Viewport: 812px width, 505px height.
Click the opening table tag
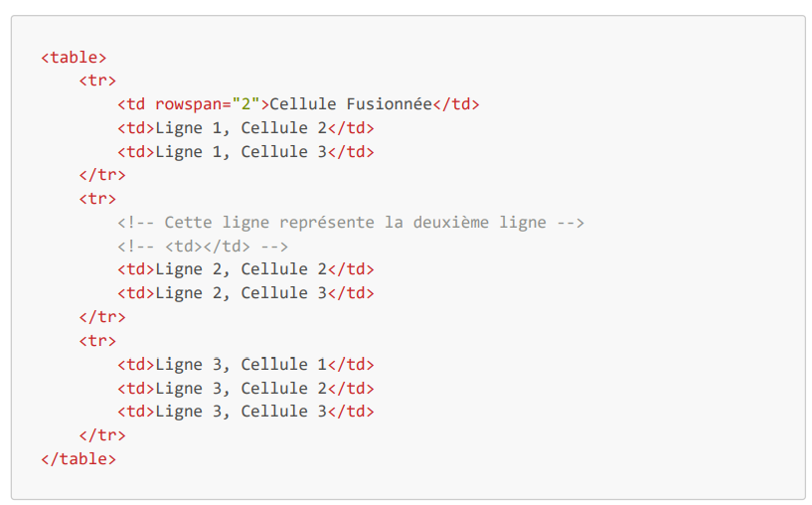click(74, 58)
